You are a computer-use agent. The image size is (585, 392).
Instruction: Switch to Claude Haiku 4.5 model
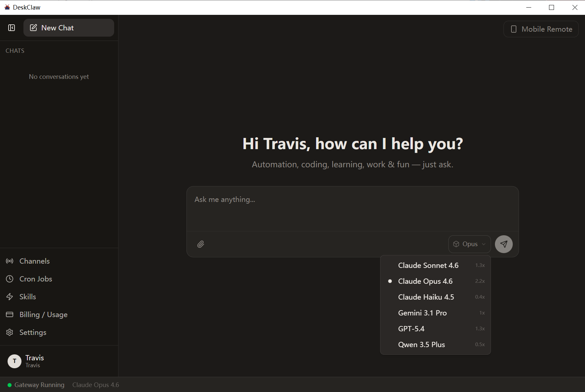426,297
